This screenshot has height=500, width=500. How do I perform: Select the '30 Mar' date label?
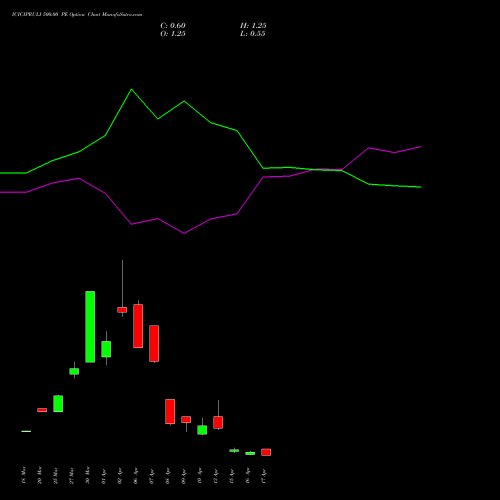pos(88,475)
